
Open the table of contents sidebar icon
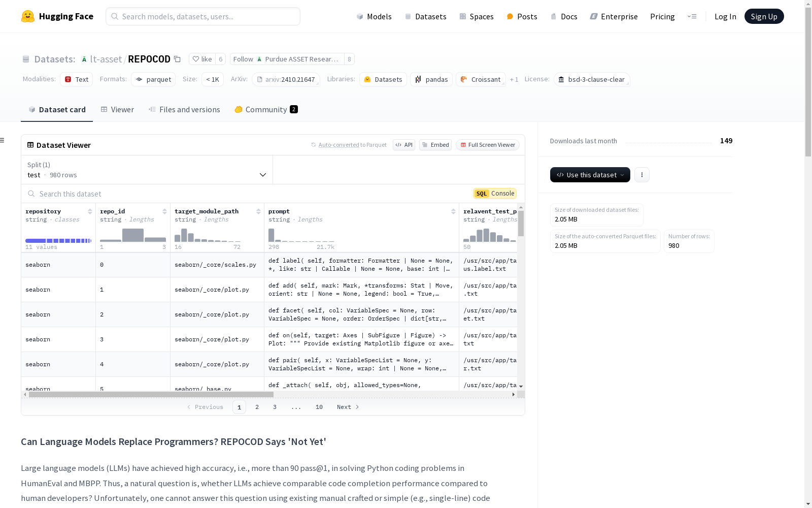pyautogui.click(x=3, y=140)
